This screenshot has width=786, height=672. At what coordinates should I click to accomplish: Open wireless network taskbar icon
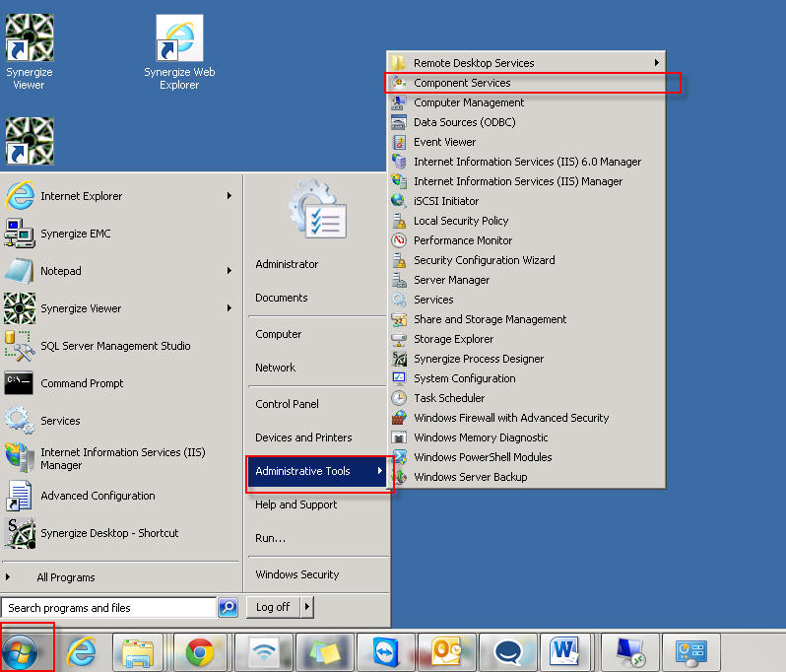tap(264, 652)
